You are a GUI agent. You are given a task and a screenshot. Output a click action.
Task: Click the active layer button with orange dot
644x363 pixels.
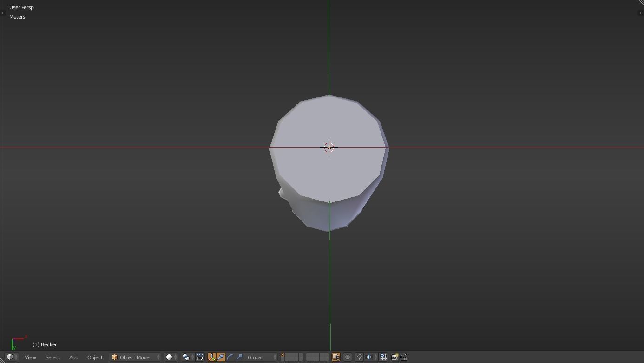click(x=283, y=355)
